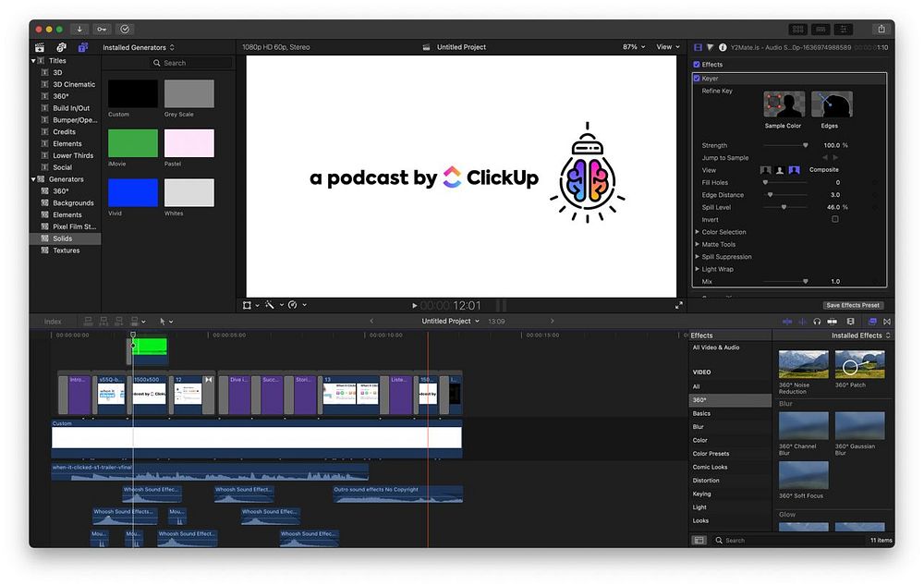This screenshot has height=586, width=924.
Task: Open the Info inspector icon
Action: 723,47
